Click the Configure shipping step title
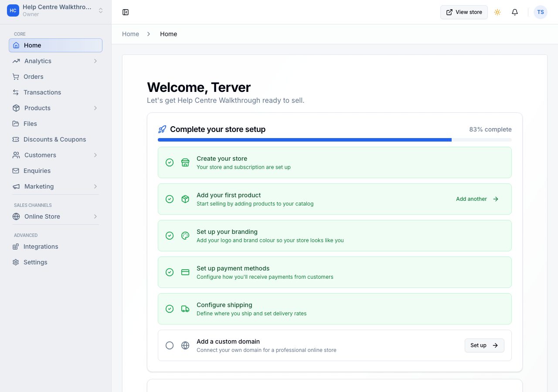This screenshot has height=392, width=558. pyautogui.click(x=225, y=305)
